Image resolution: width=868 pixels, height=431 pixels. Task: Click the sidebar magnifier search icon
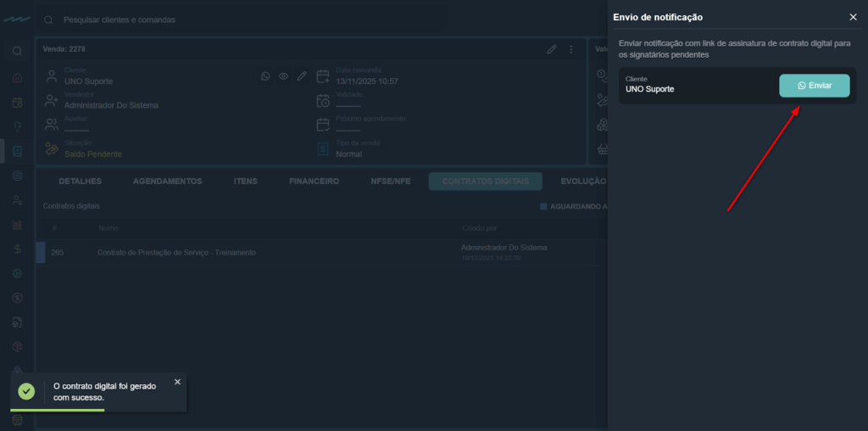point(17,51)
